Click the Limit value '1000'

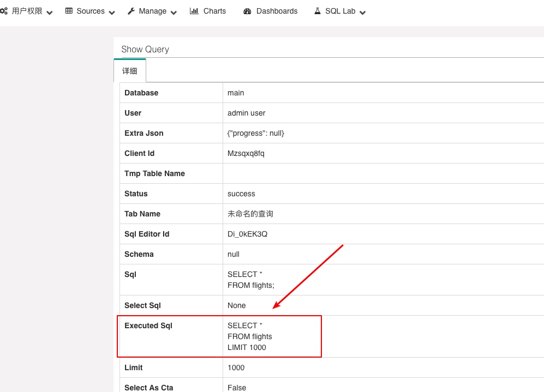(236, 367)
